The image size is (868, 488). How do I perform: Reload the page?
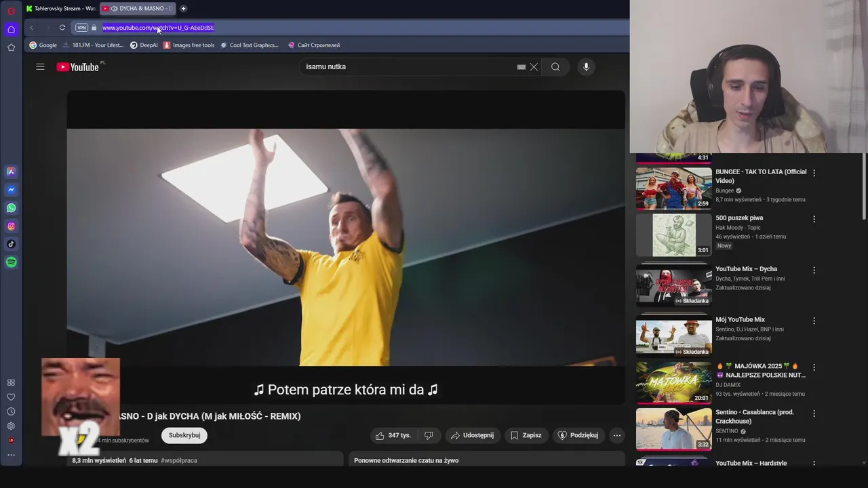[62, 28]
